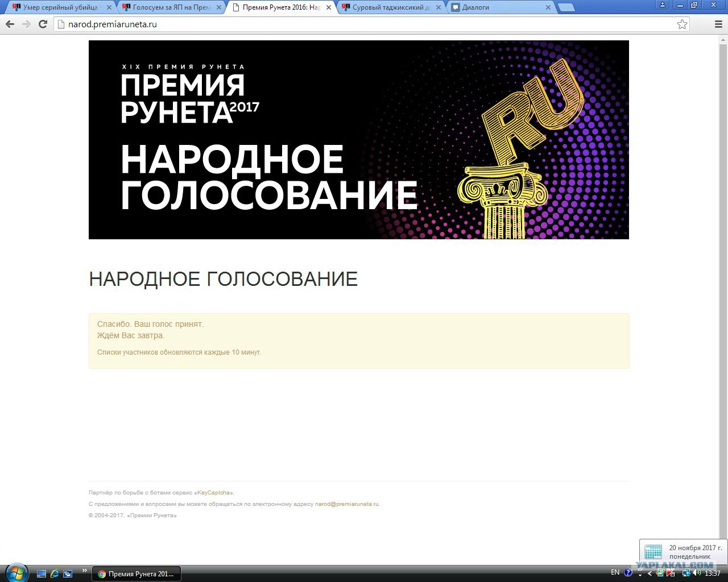Click the language bar options icon
Image resolution: width=728 pixels, height=582 pixels.
pyautogui.click(x=640, y=573)
